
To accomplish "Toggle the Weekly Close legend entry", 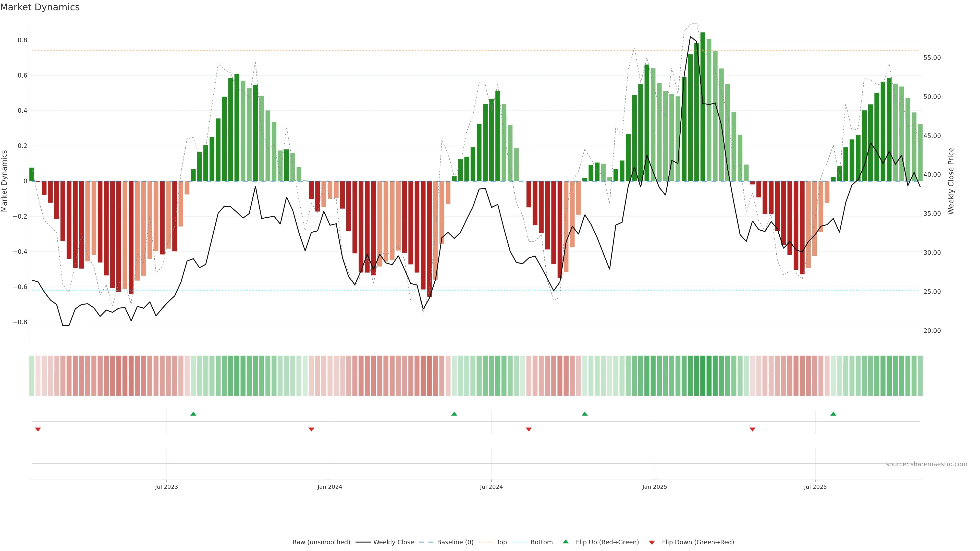I will [393, 542].
